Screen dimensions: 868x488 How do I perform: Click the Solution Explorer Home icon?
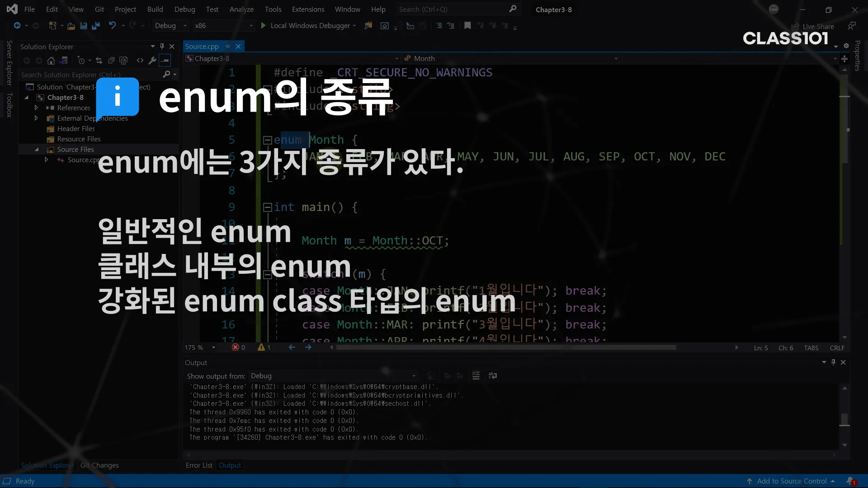click(51, 61)
